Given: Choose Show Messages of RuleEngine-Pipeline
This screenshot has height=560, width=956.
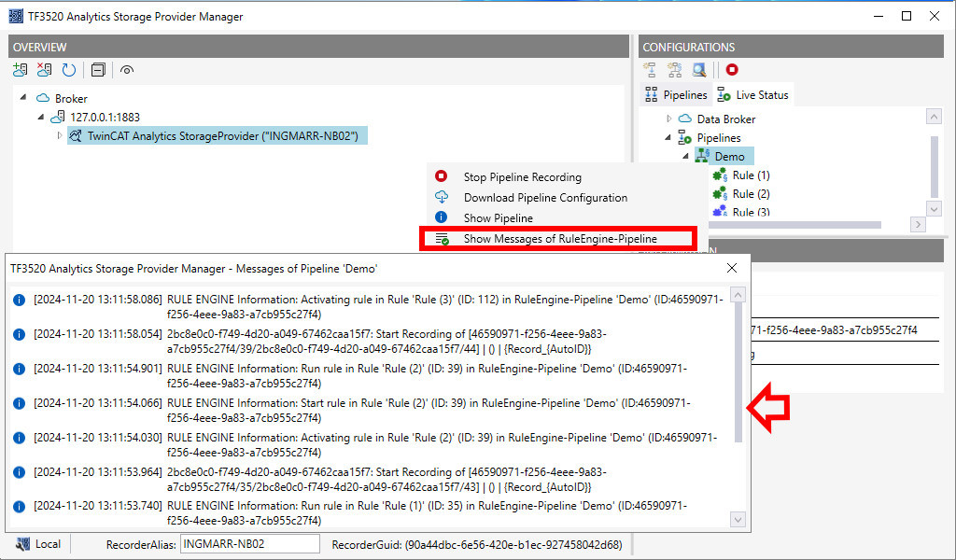Looking at the screenshot, I should click(558, 238).
